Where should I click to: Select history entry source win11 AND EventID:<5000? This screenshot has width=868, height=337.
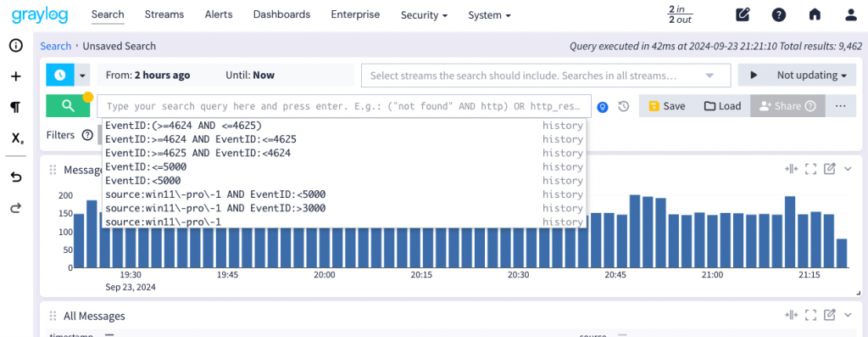[343, 194]
